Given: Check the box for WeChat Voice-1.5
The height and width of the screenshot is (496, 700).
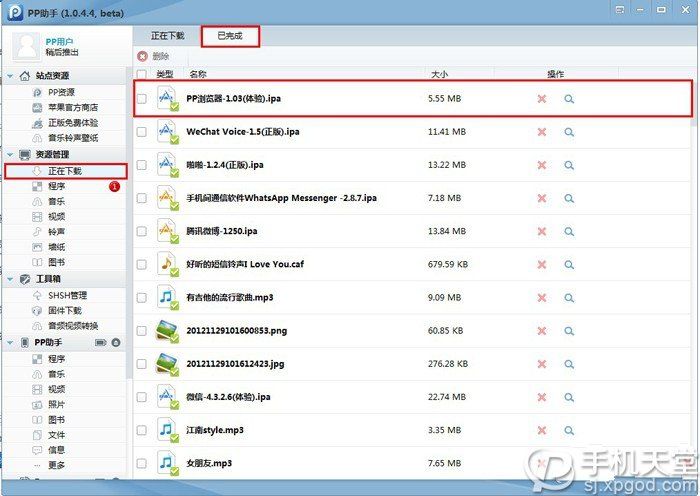Looking at the screenshot, I should [142, 132].
